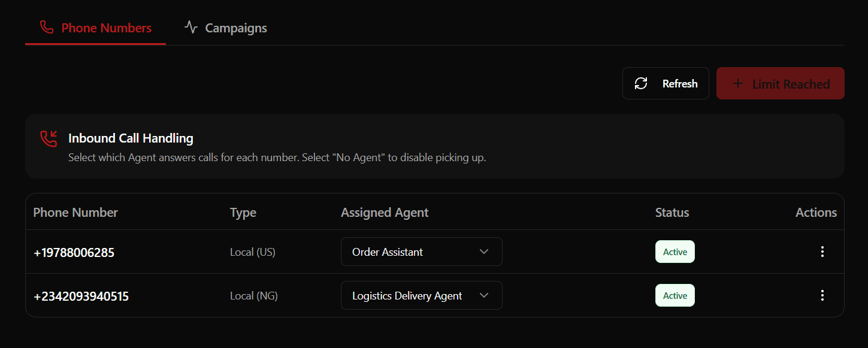Click Active status badge for Nigerian number
This screenshot has height=348, width=868.
675,295
